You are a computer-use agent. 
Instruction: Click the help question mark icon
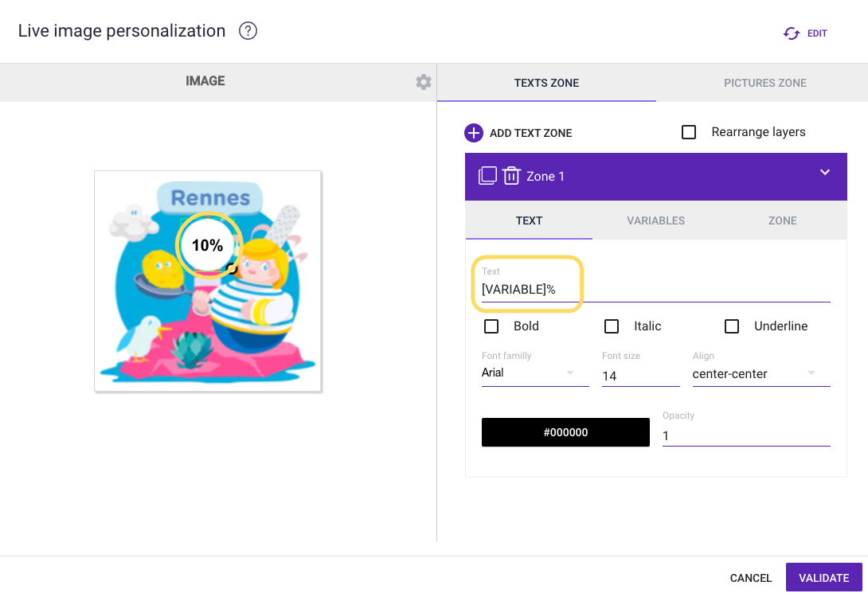click(x=248, y=31)
